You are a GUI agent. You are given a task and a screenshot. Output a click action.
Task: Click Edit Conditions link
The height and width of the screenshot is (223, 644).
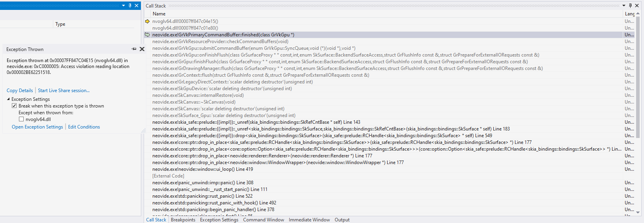point(84,127)
